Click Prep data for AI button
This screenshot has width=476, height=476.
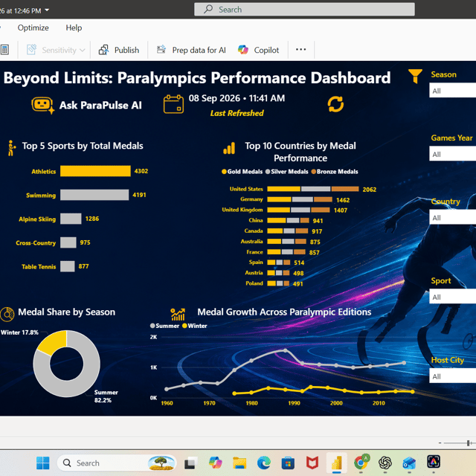point(191,50)
